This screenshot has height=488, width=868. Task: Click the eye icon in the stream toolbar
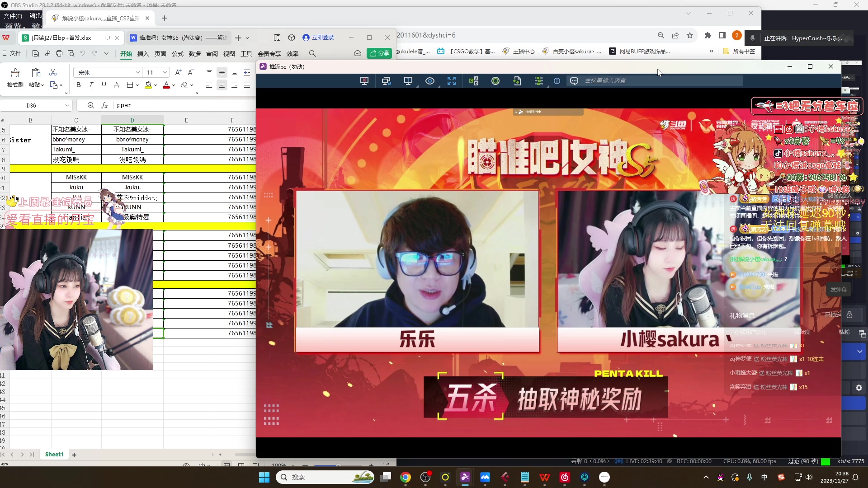(429, 81)
